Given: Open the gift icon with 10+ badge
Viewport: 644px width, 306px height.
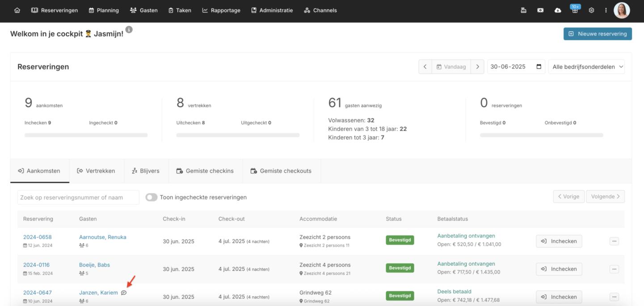Looking at the screenshot, I should [x=575, y=10].
